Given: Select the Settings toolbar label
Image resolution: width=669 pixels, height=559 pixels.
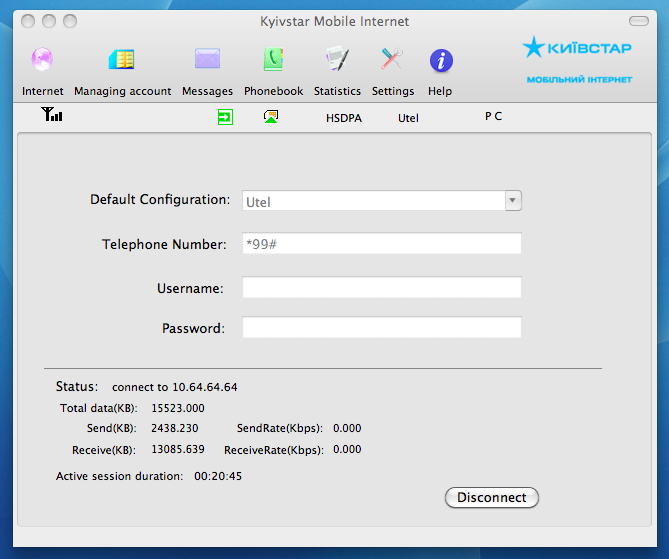Looking at the screenshot, I should (x=393, y=92).
